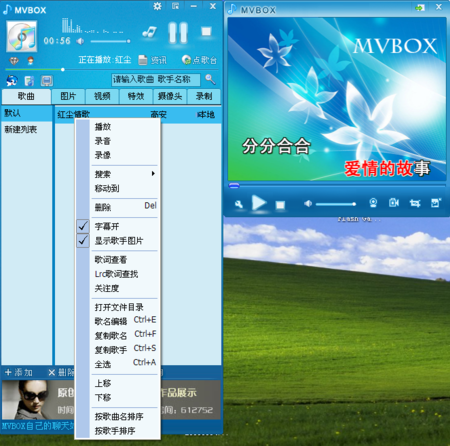Click the webcam icon in video window
The height and width of the screenshot is (446, 450).
tap(373, 203)
